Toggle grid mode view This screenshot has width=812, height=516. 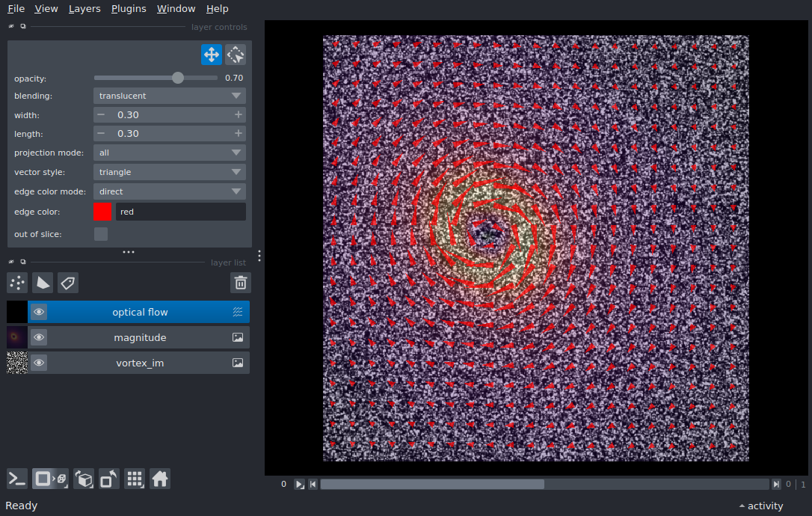135,479
